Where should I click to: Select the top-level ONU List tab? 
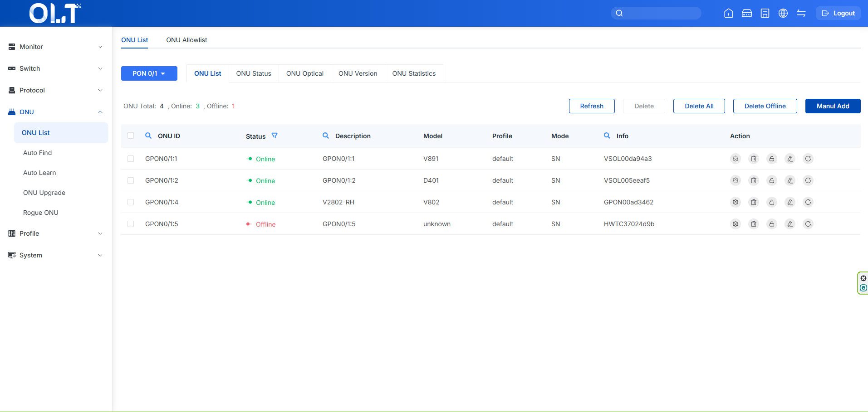click(x=134, y=40)
